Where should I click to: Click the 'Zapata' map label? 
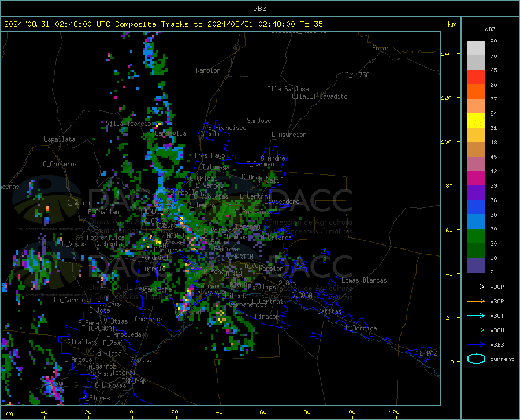(142, 360)
